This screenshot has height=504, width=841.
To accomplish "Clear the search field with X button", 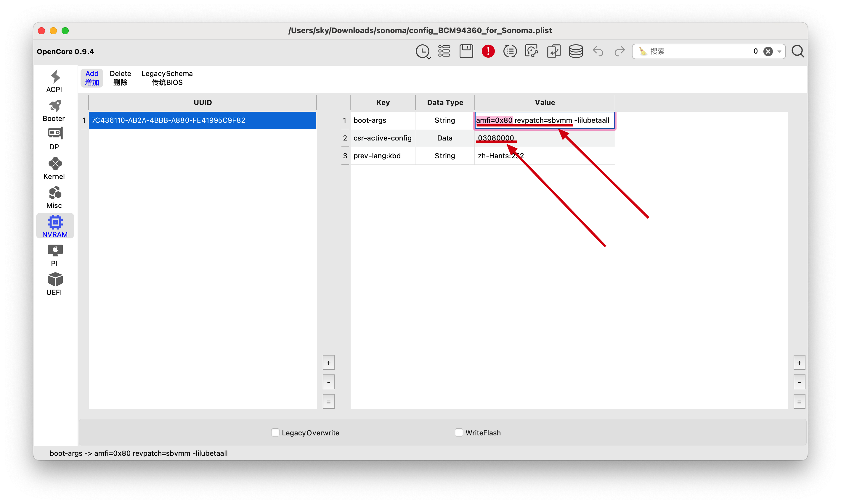I will (x=768, y=51).
